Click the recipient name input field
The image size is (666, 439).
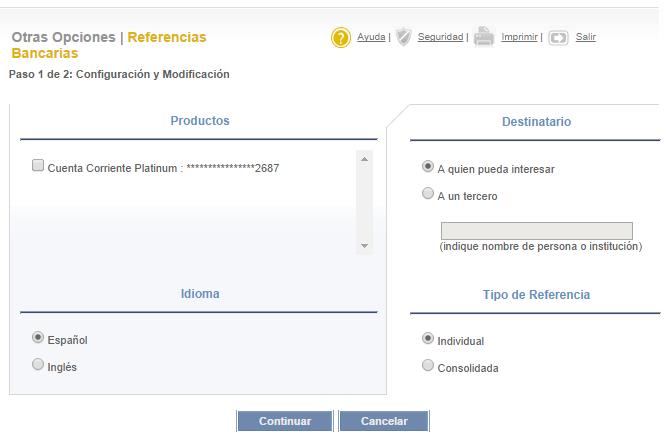(536, 231)
